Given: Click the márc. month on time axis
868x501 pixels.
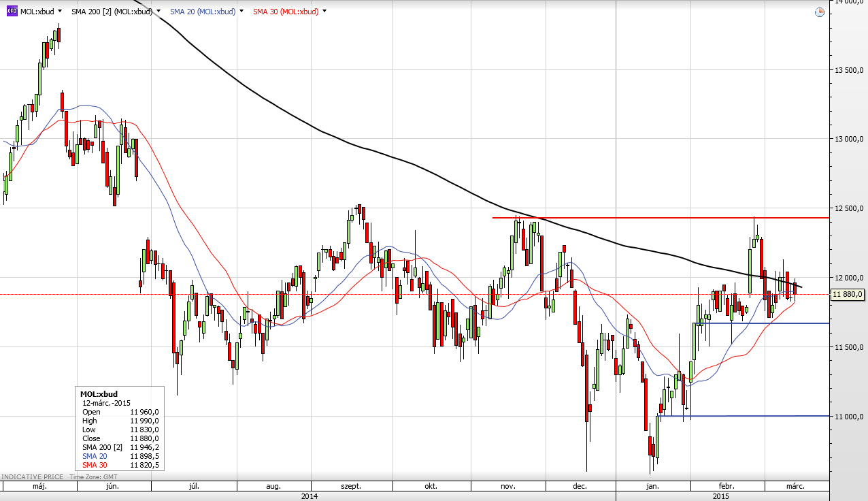Looking at the screenshot, I should 795,487.
